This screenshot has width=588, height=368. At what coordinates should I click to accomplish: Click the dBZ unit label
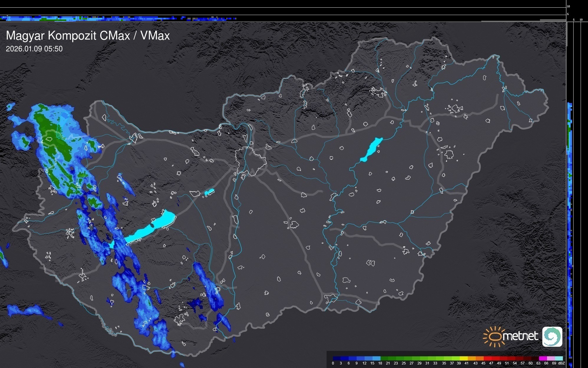(561, 363)
